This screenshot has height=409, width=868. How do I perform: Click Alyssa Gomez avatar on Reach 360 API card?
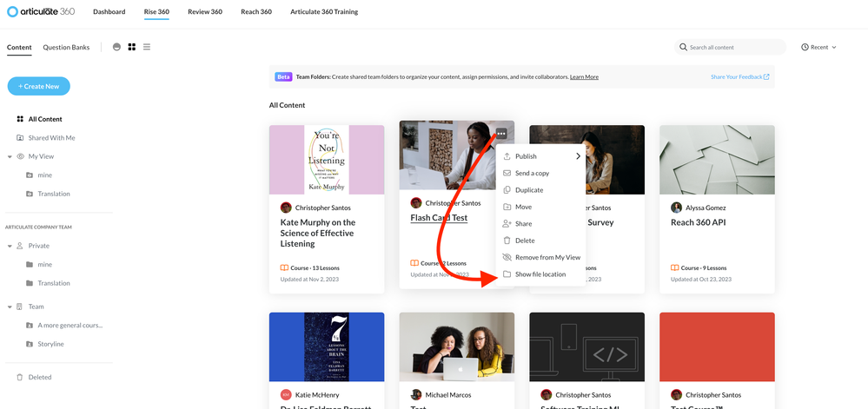click(677, 208)
